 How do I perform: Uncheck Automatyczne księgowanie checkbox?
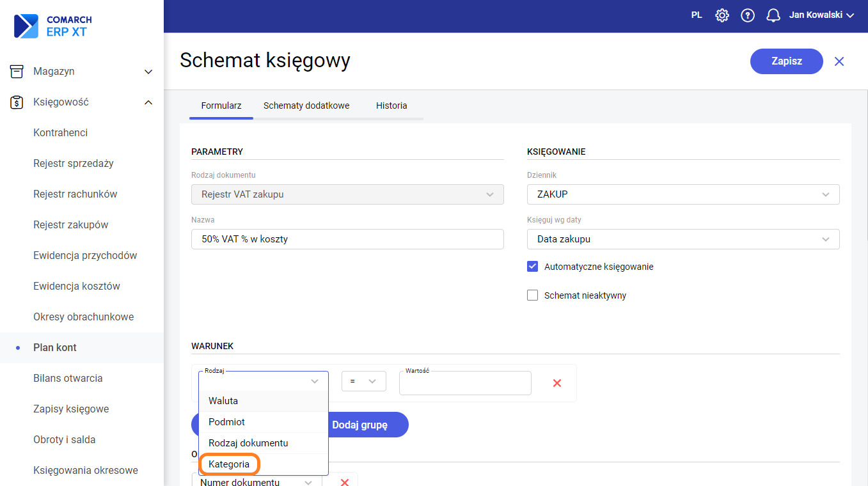532,267
